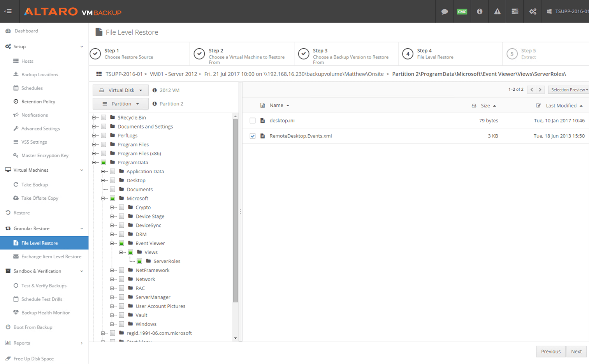Open the chat bubble icon in header
Image resolution: width=589 pixels, height=364 pixels.
[445, 11]
